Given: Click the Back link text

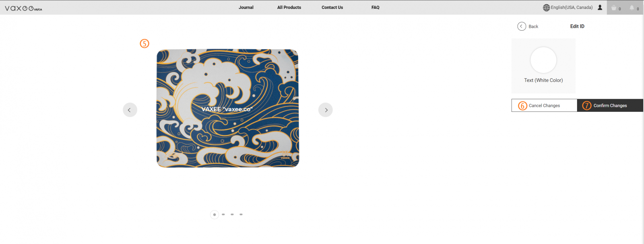Looking at the screenshot, I should [533, 27].
